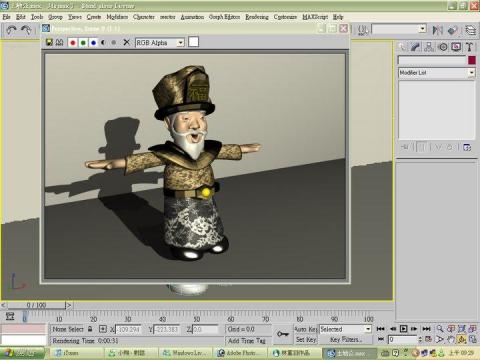Play the animation

[x=403, y=329]
